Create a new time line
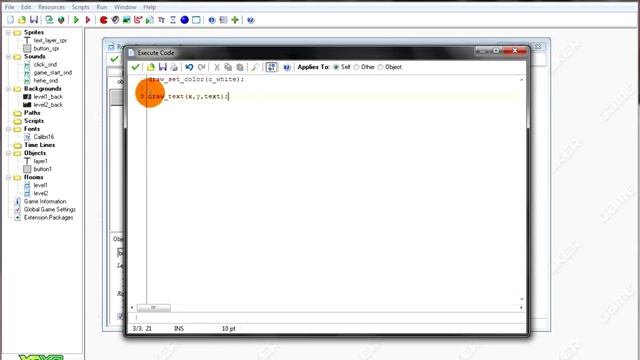 [173, 20]
